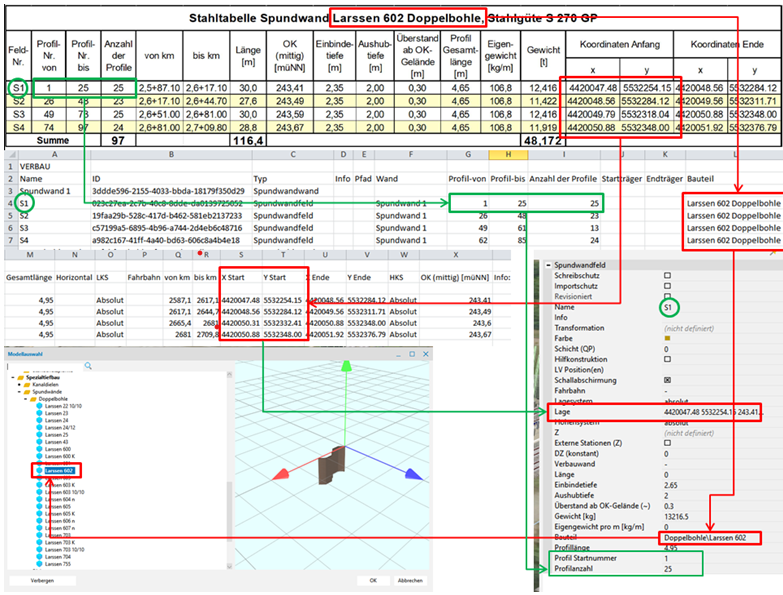Click the blue icon beside Larssen 24/12
The image size is (783, 595).
(39, 427)
